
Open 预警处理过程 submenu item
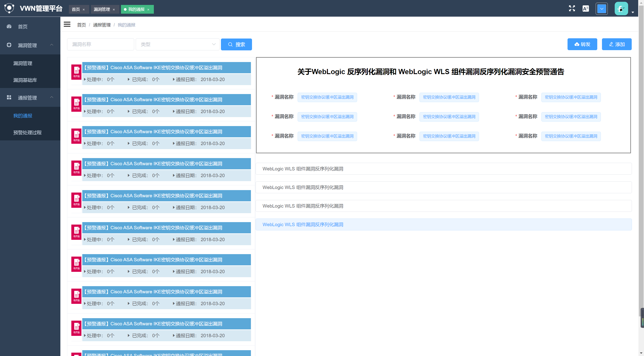tap(27, 132)
